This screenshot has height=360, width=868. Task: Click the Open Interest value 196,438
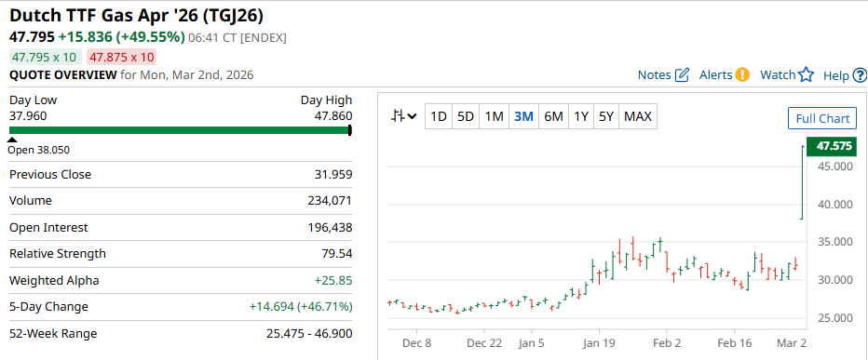(330, 227)
